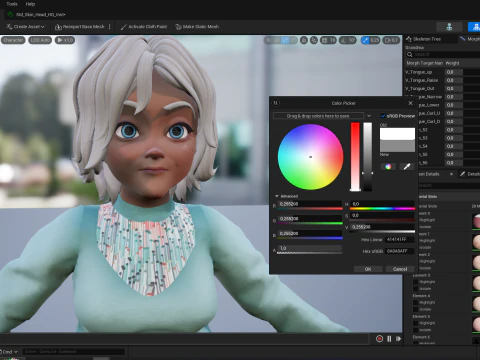Image resolution: width=480 pixels, height=360 pixels.
Task: Click the surface snapping icon in viewport toolbar
Action: point(314,40)
